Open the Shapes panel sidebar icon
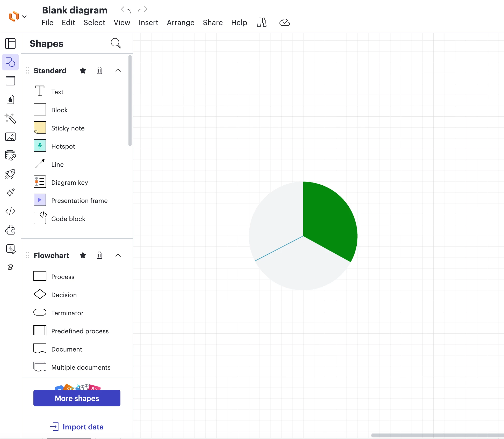 tap(10, 62)
